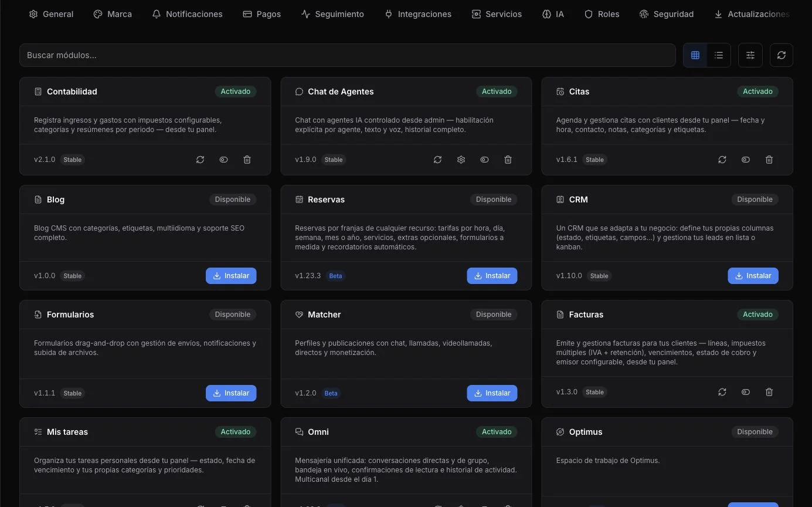This screenshot has width=812, height=507.
Task: Click the Chat de Agentes speech bubble icon
Action: pos(299,92)
